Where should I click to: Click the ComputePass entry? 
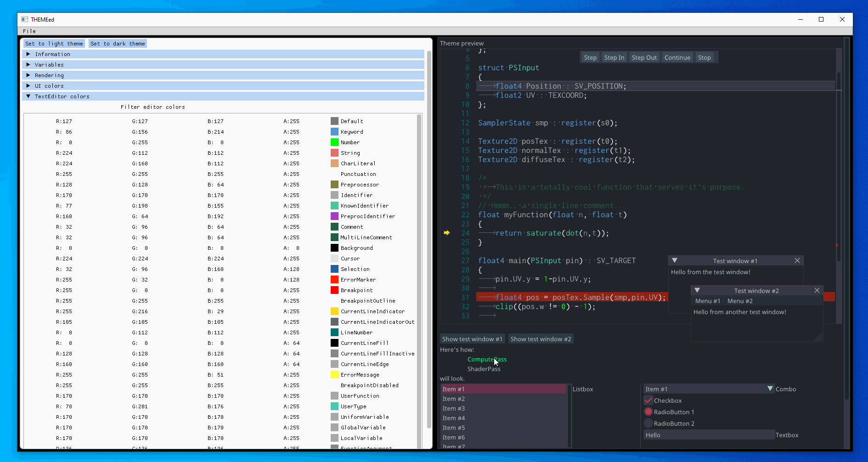[x=487, y=359]
